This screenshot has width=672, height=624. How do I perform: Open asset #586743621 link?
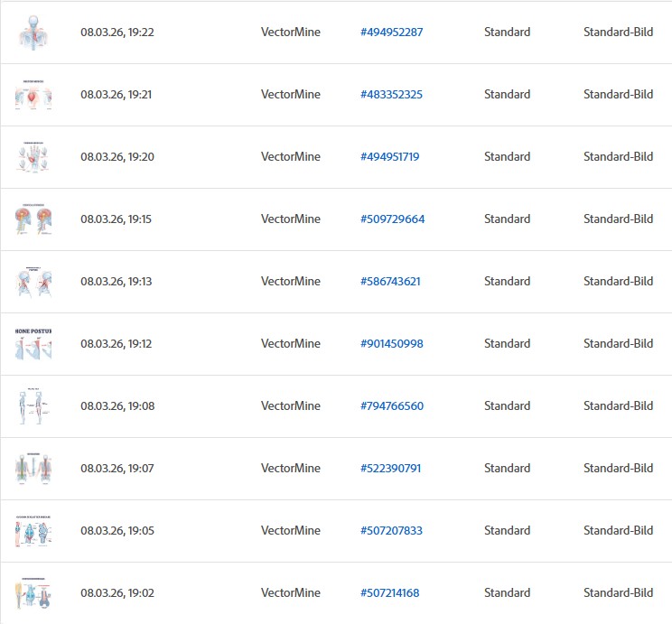[x=390, y=282]
